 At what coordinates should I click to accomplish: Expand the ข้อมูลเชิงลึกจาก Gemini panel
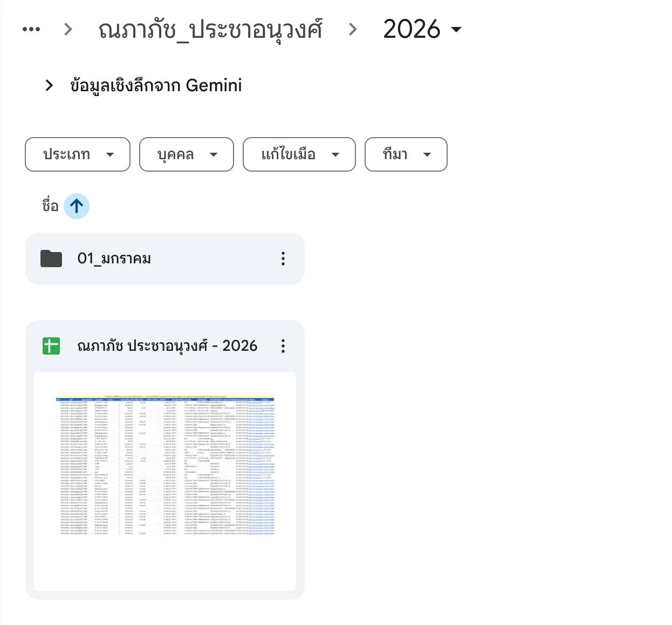[49, 85]
